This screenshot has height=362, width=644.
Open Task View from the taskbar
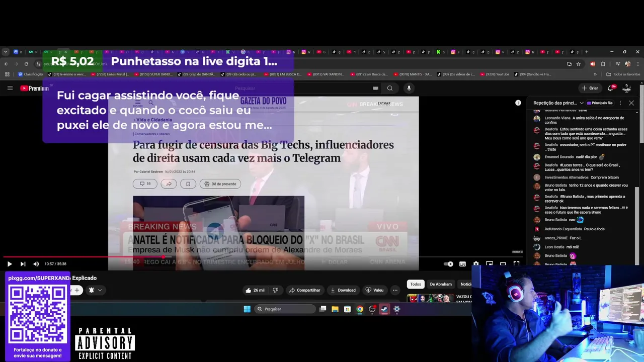pyautogui.click(x=323, y=309)
